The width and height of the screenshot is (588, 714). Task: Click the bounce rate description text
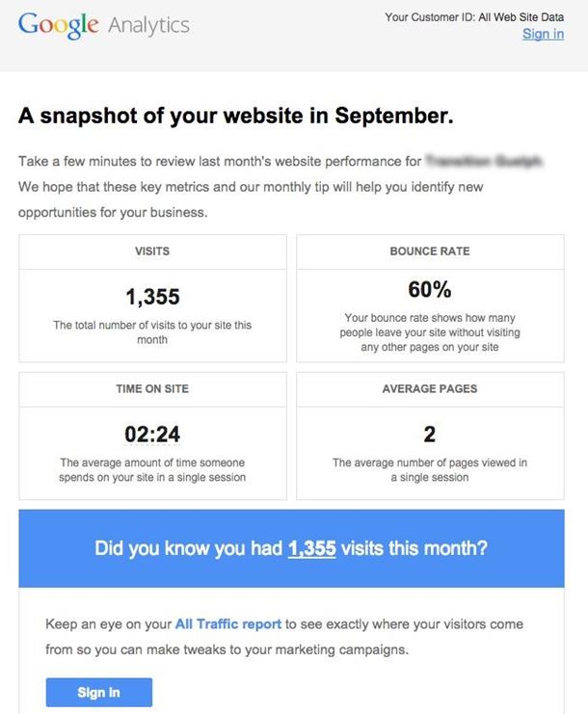pos(430,332)
